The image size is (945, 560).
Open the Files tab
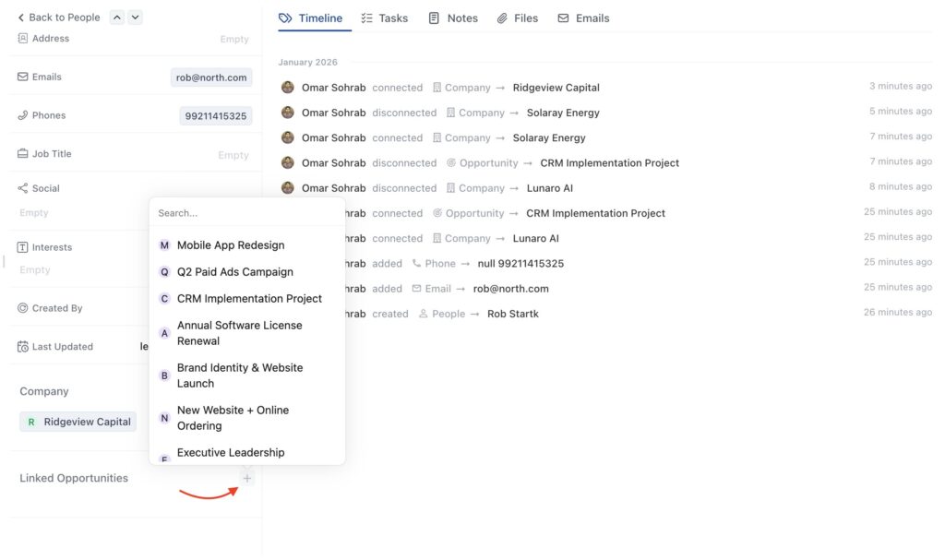point(517,18)
